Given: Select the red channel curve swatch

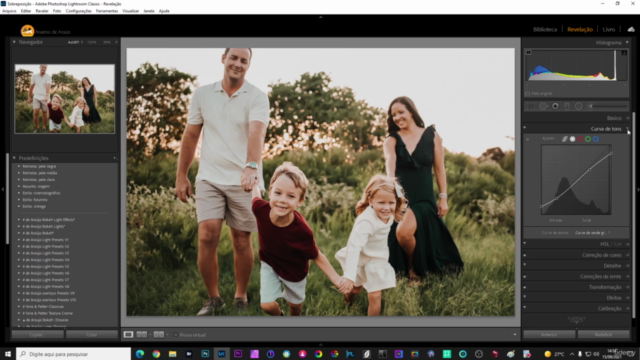Looking at the screenshot, I should (x=580, y=139).
